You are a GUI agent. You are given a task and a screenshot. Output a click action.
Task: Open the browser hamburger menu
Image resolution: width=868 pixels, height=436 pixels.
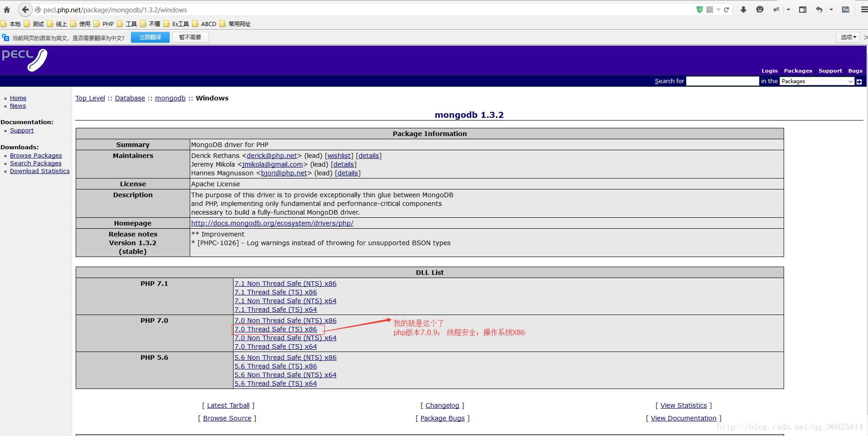point(864,10)
